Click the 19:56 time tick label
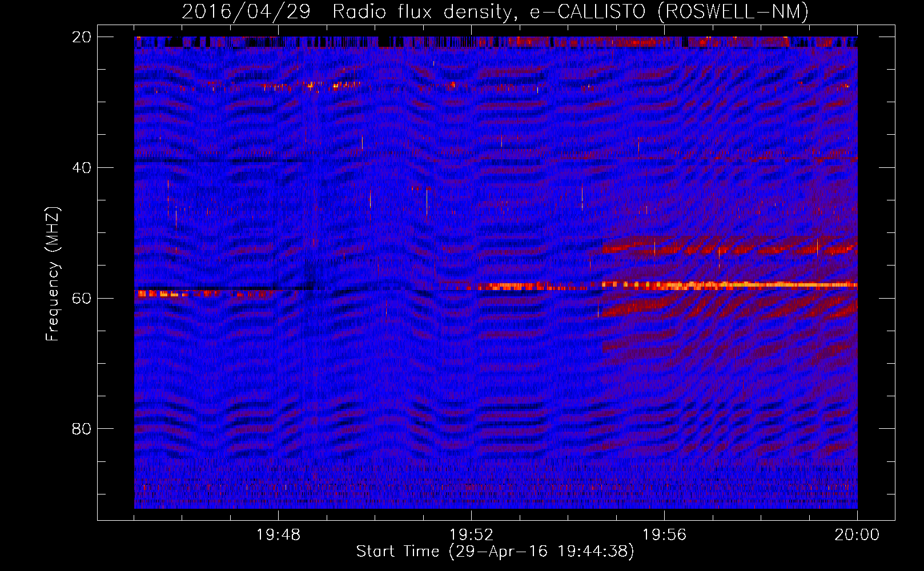Image resolution: width=924 pixels, height=571 pixels. [x=664, y=535]
